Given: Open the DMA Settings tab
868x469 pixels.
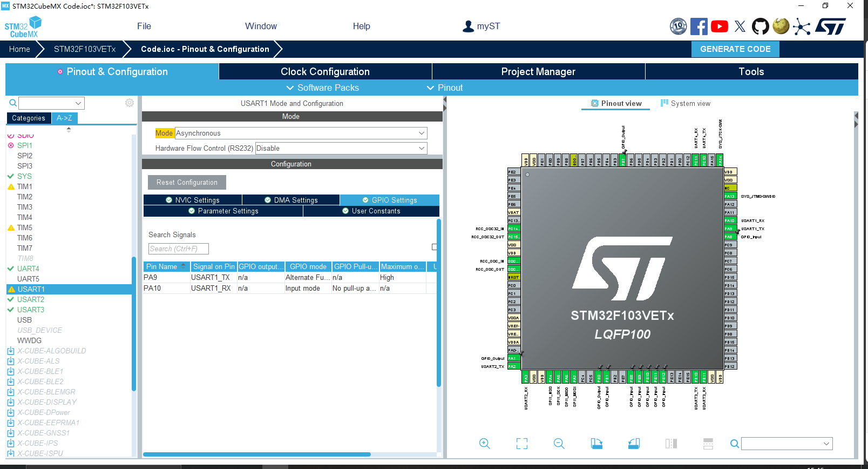Looking at the screenshot, I should pyautogui.click(x=291, y=200).
